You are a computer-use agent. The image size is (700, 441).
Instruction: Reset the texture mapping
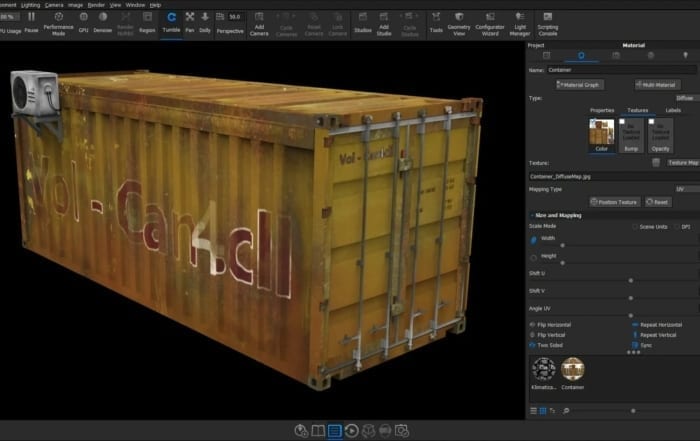[658, 202]
